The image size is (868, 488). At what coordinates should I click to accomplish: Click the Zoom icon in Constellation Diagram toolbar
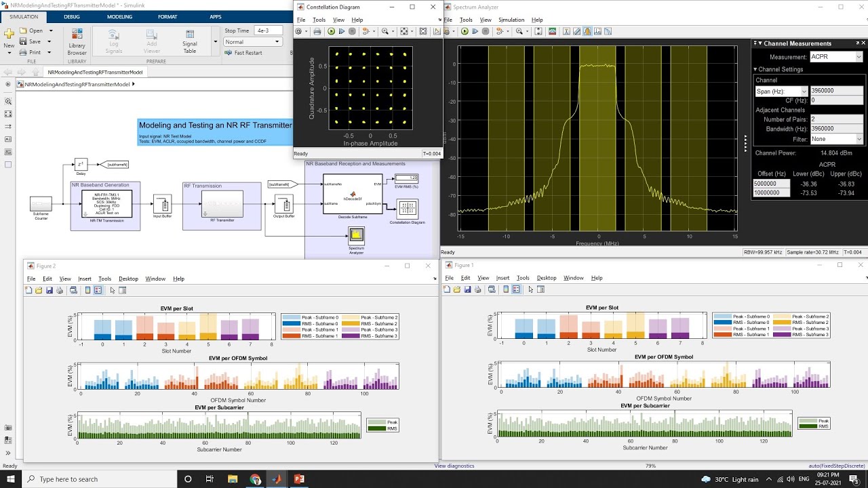tap(385, 31)
